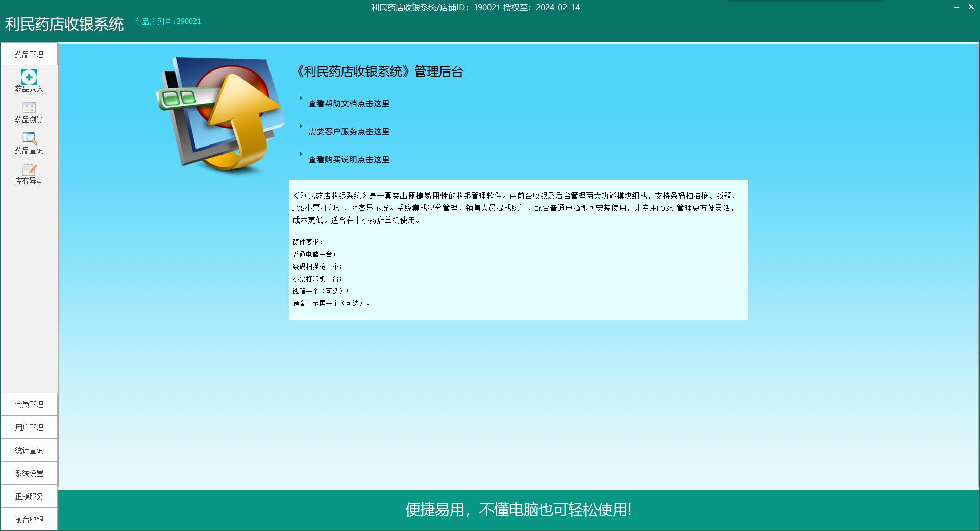Expand the 会员管理 sidebar section
980x531 pixels.
point(29,404)
